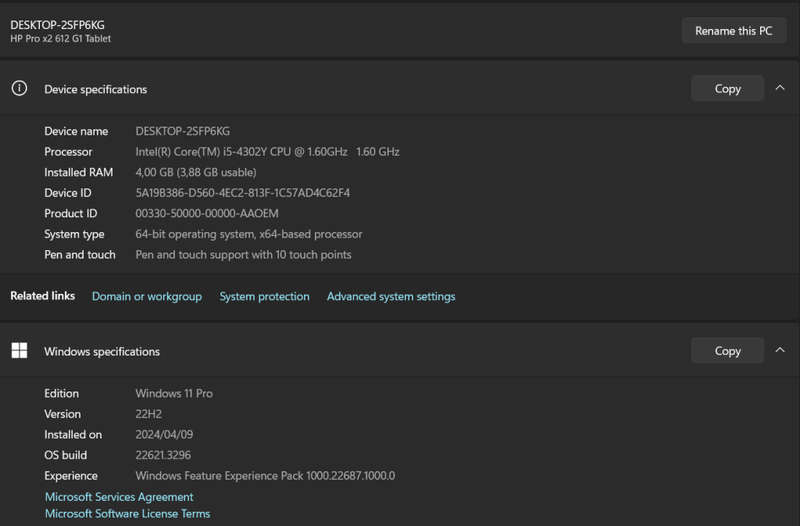Select the installed on date 2024/04/09

(164, 435)
